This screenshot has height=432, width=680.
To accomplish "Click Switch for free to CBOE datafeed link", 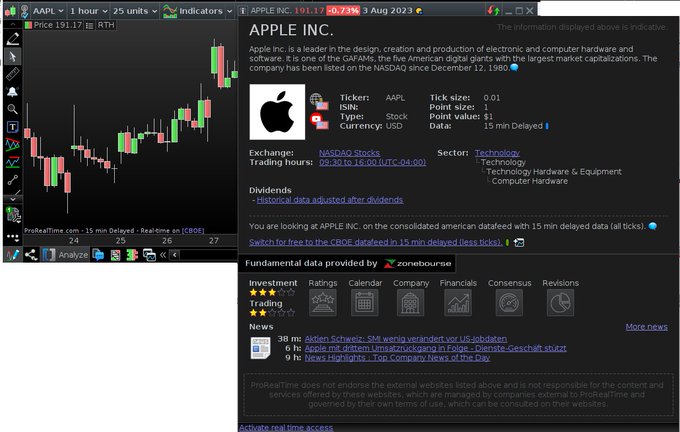I will (376, 242).
